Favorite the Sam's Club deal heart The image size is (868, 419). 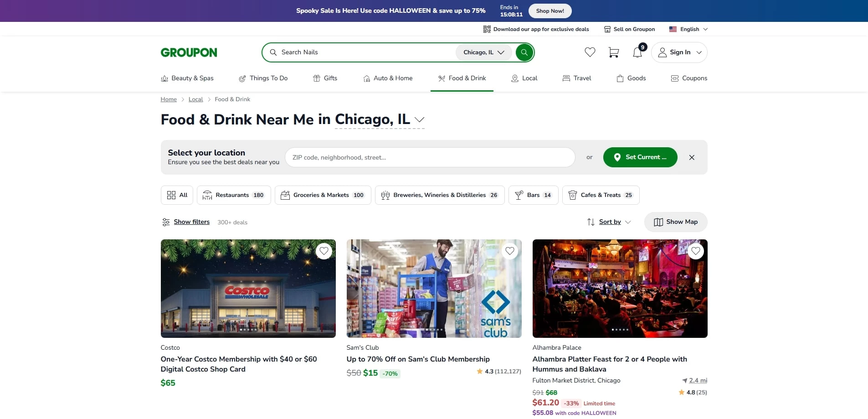510,251
